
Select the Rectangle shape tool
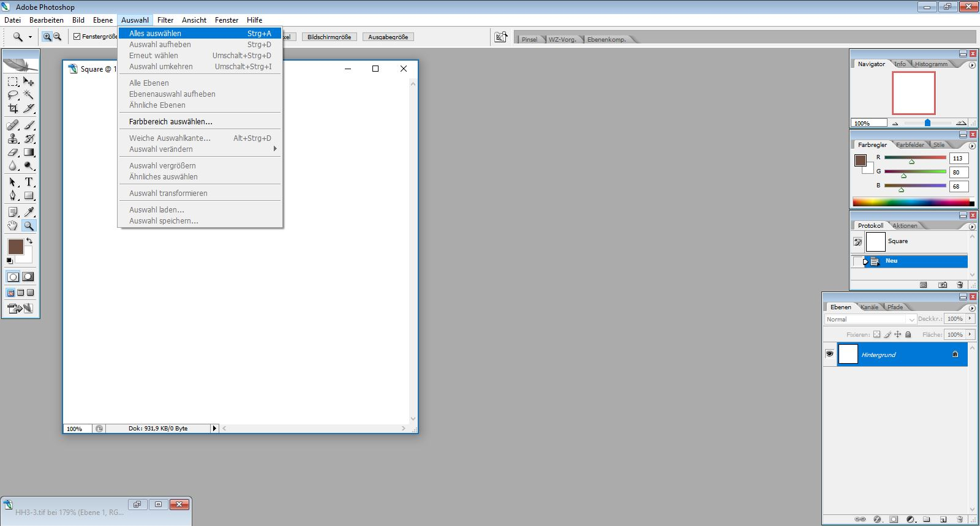(29, 195)
